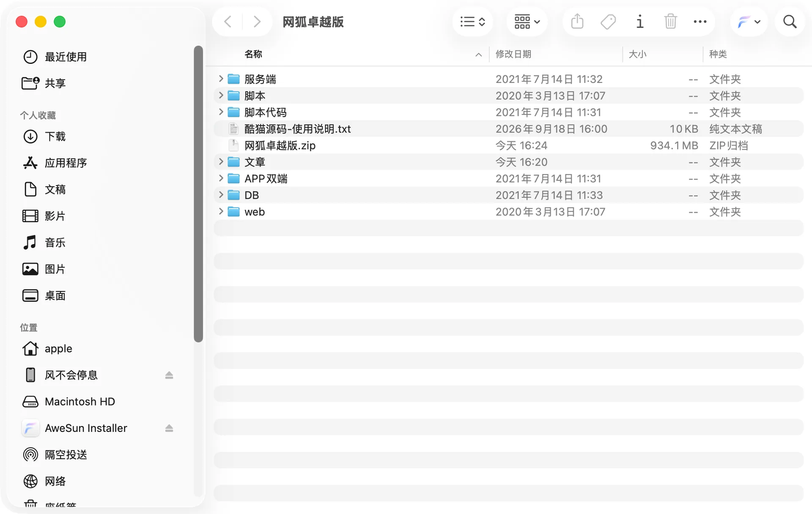Click the trash icon in toolbar
The width and height of the screenshot is (812, 514).
tap(670, 22)
